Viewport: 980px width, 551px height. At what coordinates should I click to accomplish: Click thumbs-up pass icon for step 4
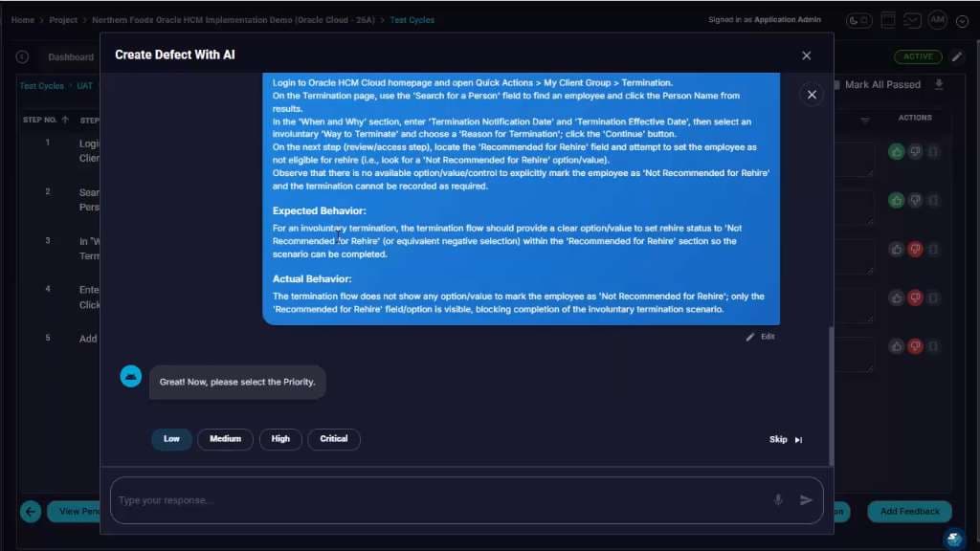896,298
